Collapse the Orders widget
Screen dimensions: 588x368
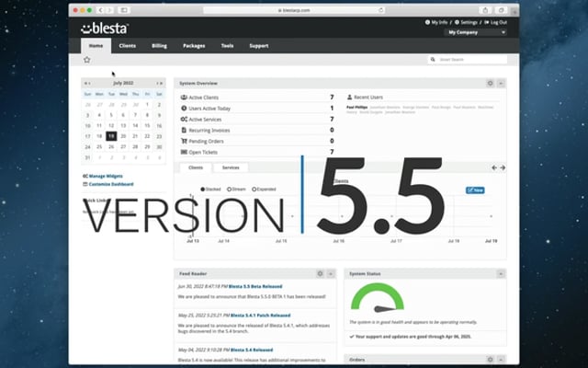tap(501, 360)
